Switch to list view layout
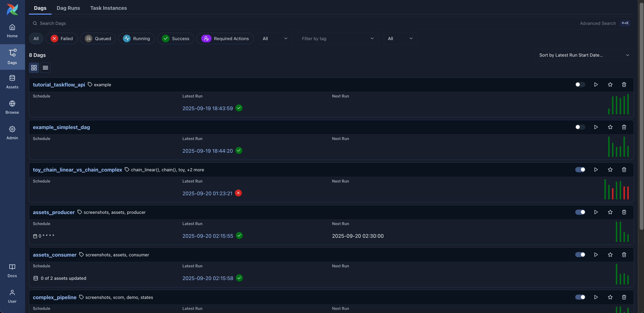Image resolution: width=644 pixels, height=313 pixels. [x=45, y=68]
